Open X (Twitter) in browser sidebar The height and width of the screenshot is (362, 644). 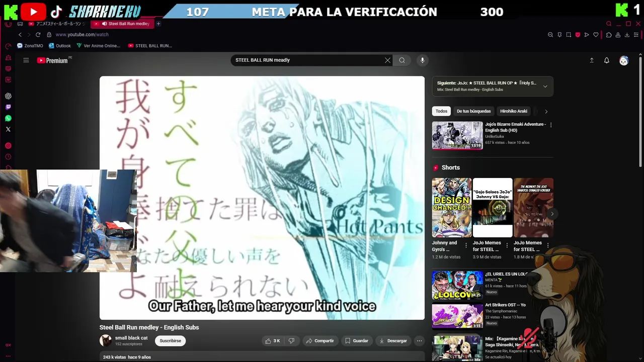(8, 129)
